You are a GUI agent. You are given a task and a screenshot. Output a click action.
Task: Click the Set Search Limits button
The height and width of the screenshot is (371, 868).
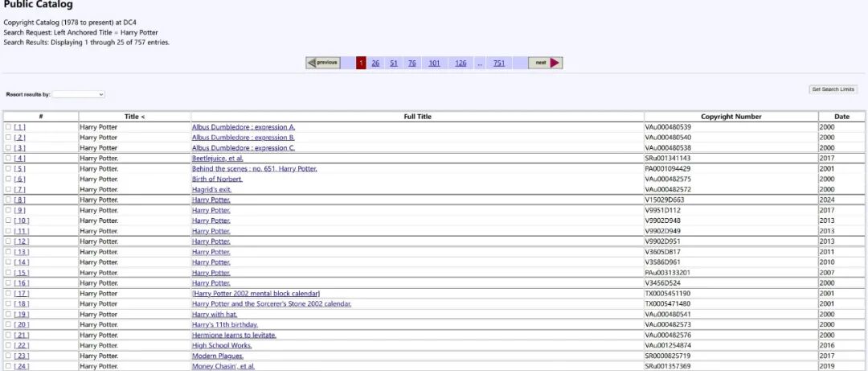click(x=833, y=89)
